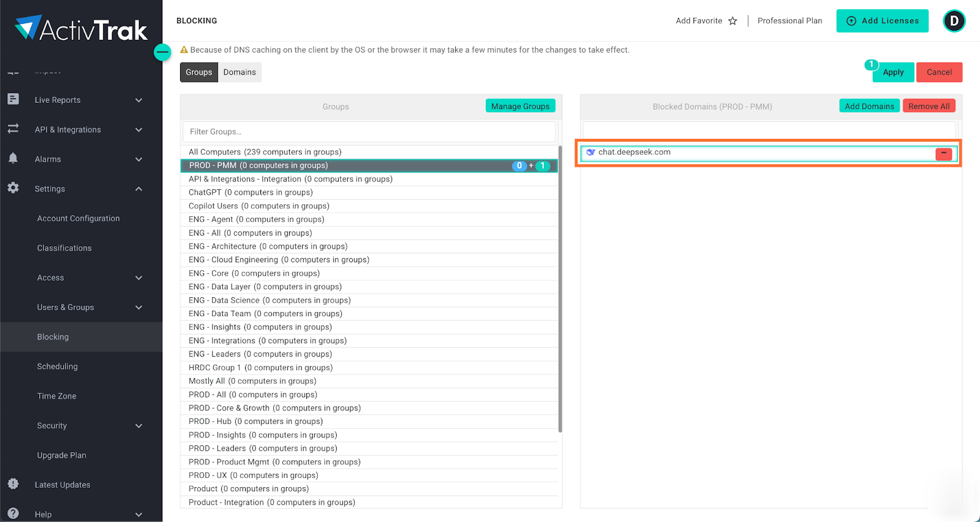Select the PROD - Product Mgmt group
The height and width of the screenshot is (522, 980).
pos(369,462)
